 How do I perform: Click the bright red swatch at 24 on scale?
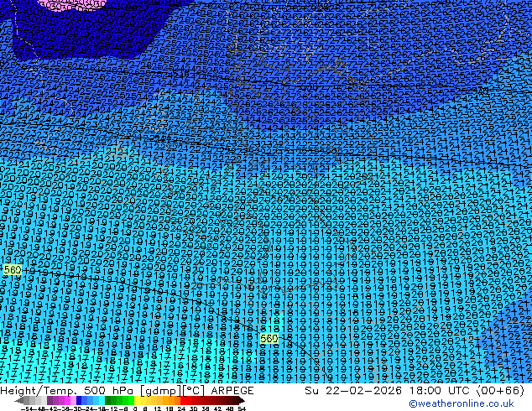[x=183, y=401]
